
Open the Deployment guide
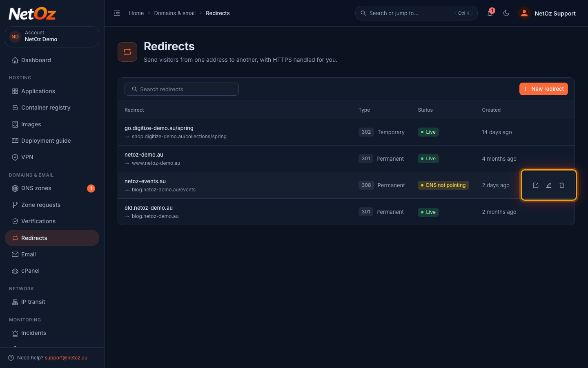click(52, 141)
